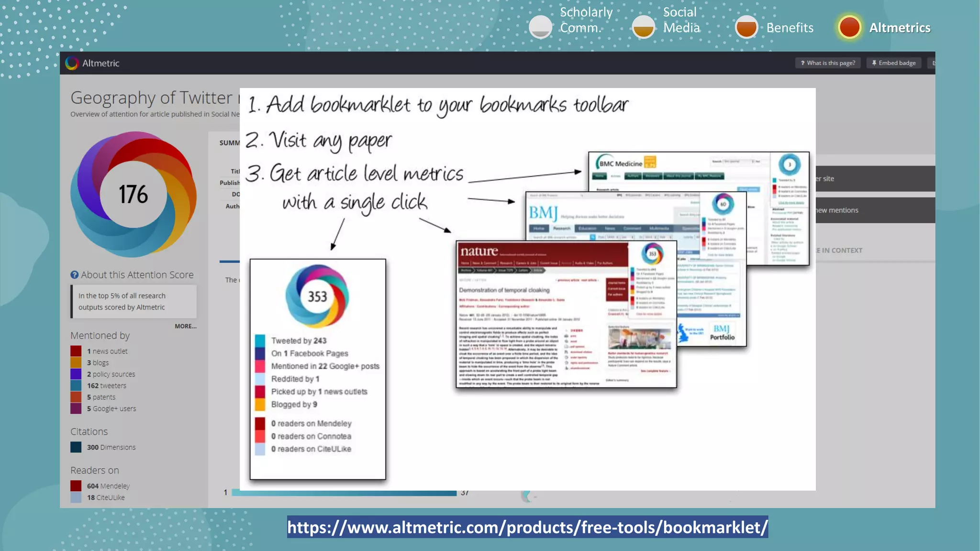Select '2 policy sources' entry

pyautogui.click(x=111, y=374)
